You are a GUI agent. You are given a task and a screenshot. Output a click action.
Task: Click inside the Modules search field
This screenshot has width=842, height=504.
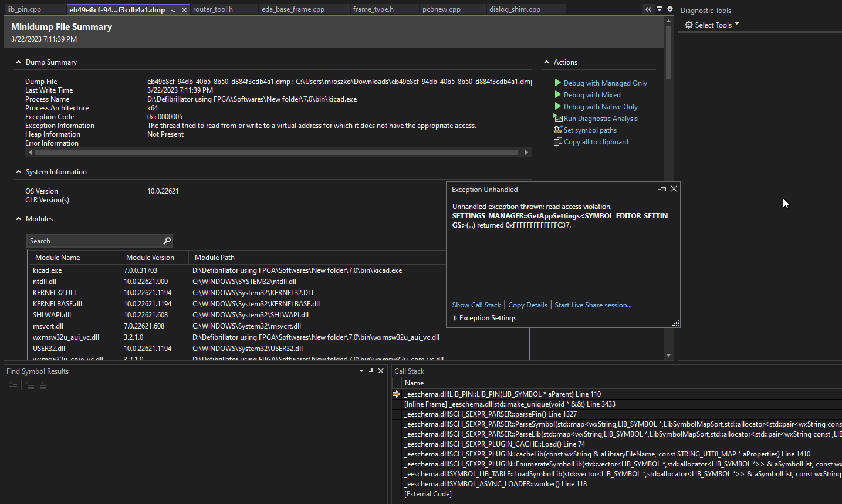pyautogui.click(x=94, y=241)
